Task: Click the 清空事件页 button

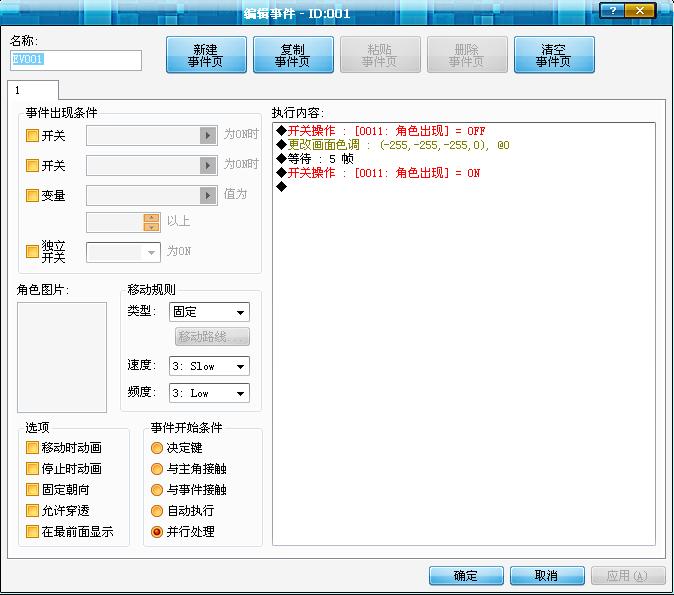Action: click(554, 55)
